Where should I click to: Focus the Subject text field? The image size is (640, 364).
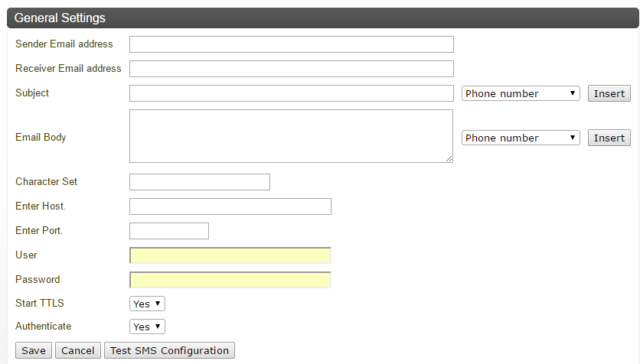291,93
